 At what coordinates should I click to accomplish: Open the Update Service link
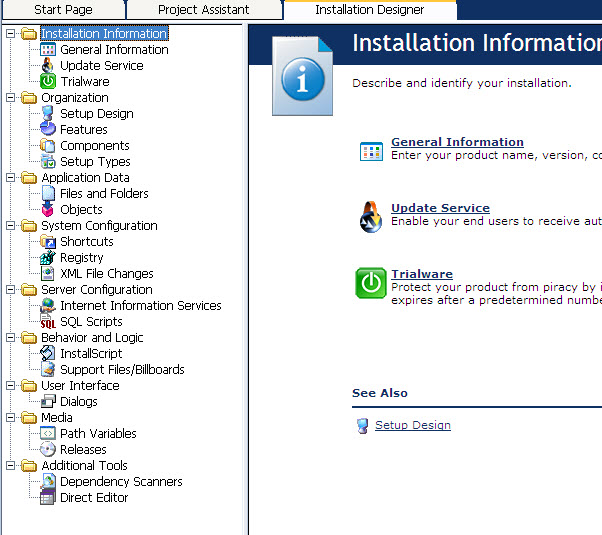click(x=440, y=208)
